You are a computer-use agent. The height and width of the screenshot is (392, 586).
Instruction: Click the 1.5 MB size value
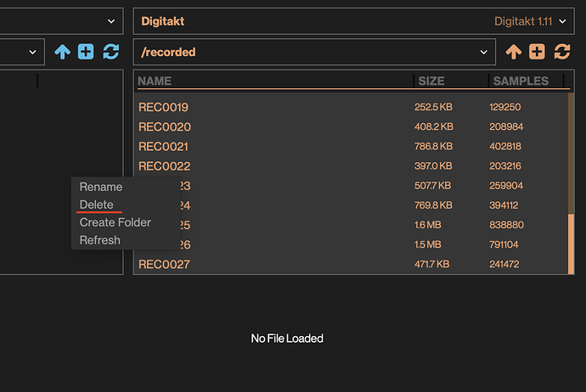(x=427, y=244)
